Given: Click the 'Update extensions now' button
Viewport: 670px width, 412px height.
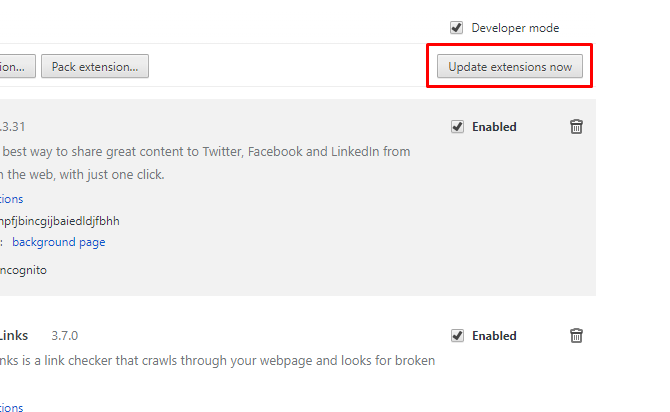Looking at the screenshot, I should (x=510, y=68).
